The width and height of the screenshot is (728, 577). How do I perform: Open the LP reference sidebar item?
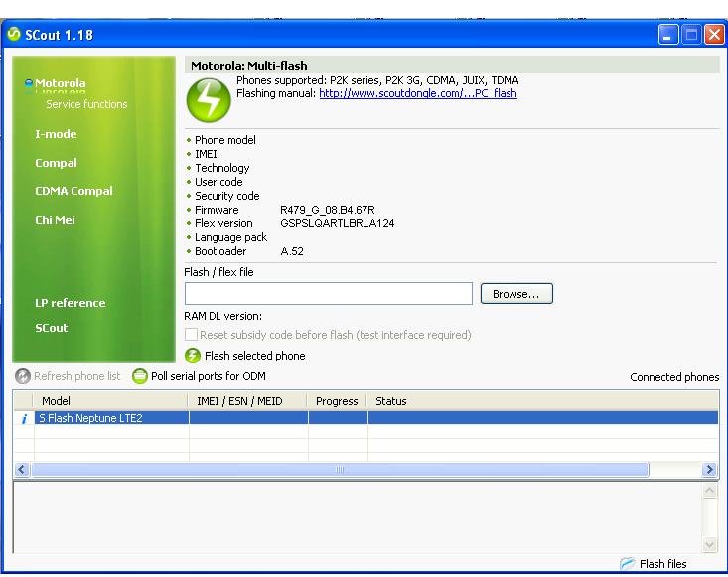71,303
